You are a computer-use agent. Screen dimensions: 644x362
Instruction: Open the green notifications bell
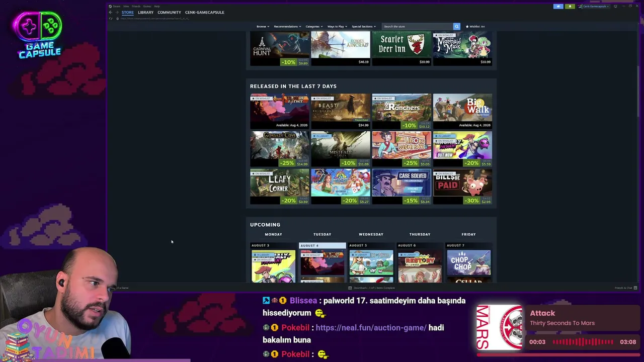(570, 6)
